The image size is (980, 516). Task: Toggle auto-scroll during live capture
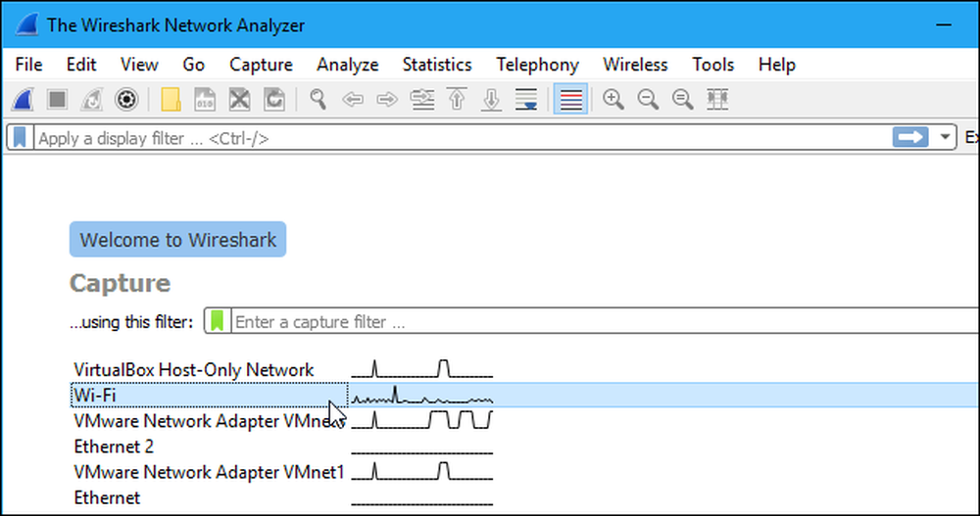tap(526, 99)
